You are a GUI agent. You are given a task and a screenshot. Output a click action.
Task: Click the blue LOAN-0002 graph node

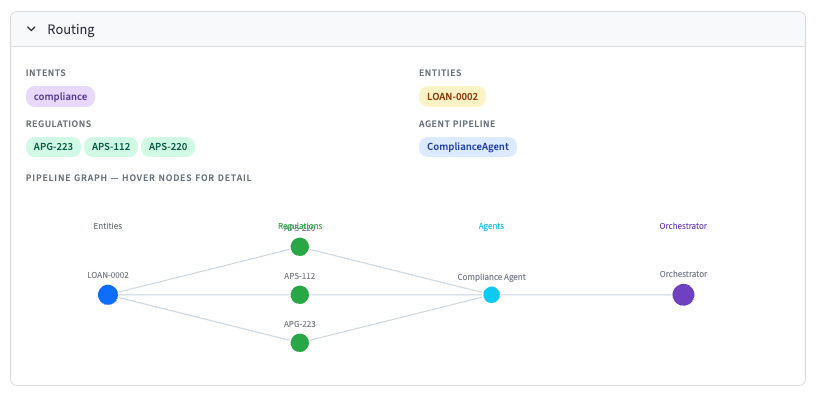pyautogui.click(x=108, y=295)
